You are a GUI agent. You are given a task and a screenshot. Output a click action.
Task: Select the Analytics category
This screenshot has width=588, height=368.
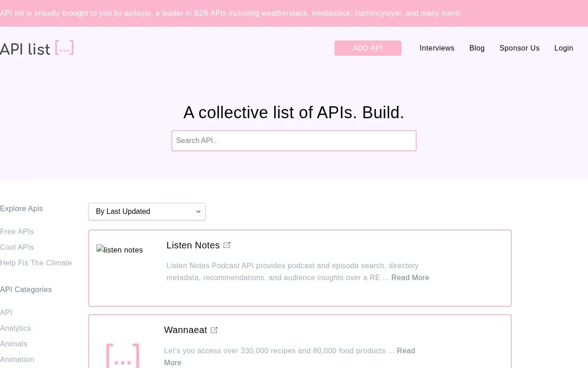pos(16,328)
